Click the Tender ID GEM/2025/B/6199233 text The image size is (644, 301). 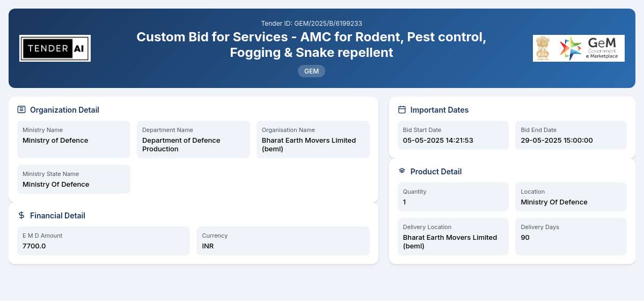pos(311,23)
